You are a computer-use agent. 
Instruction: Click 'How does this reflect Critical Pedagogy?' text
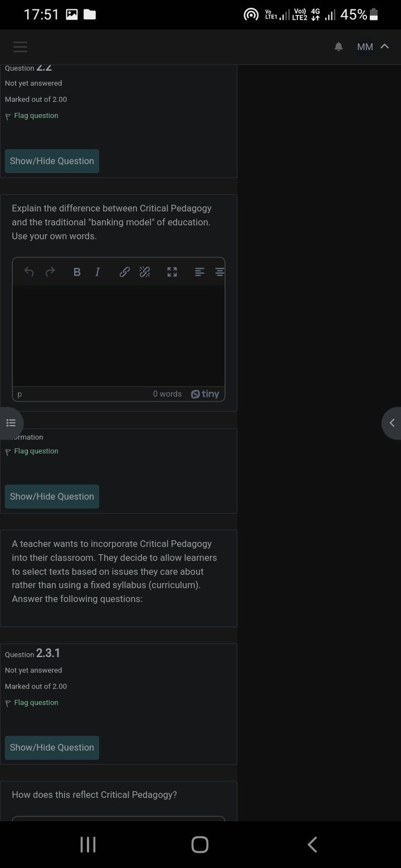click(94, 795)
